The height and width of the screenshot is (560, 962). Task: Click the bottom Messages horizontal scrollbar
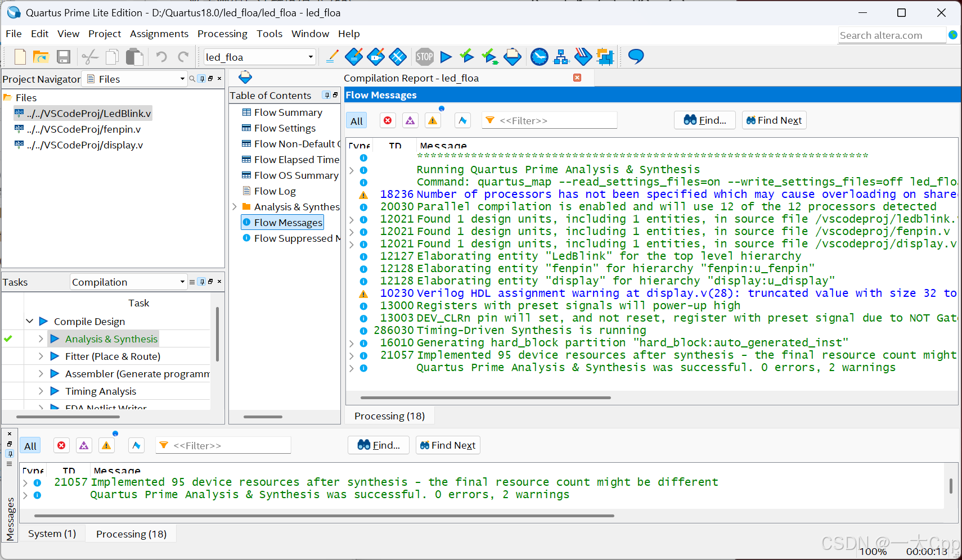[324, 516]
